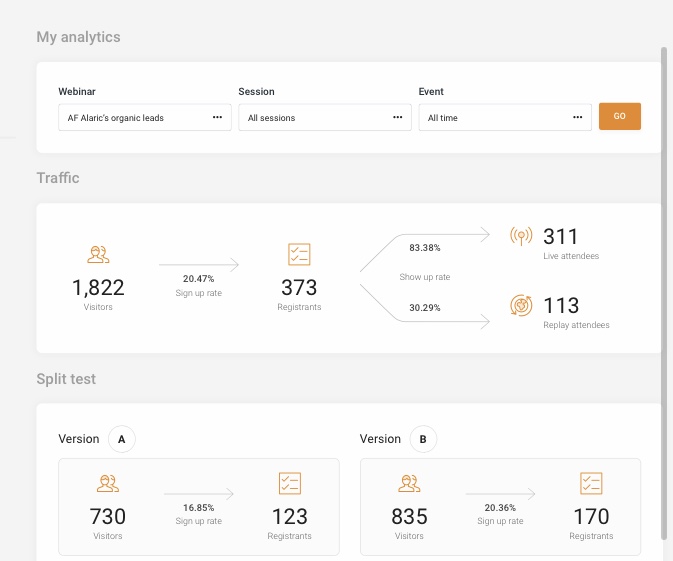Click the Registrants checklist icon in Traffic
Image resolution: width=673 pixels, height=561 pixels.
pos(299,254)
